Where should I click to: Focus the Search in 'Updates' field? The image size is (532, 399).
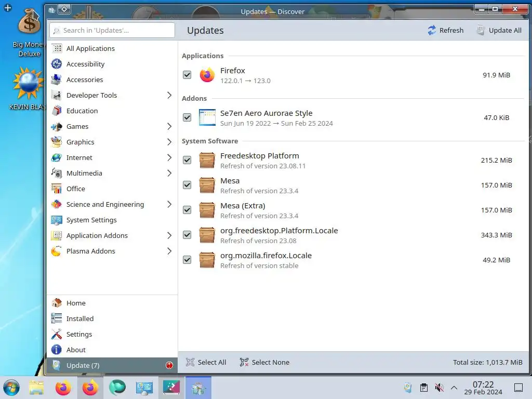point(112,30)
